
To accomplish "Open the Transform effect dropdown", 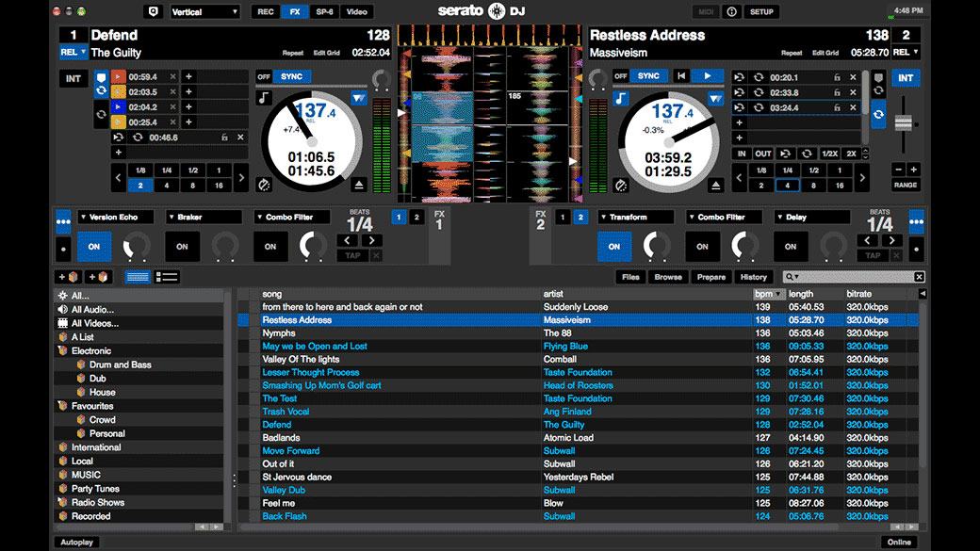I will [636, 218].
